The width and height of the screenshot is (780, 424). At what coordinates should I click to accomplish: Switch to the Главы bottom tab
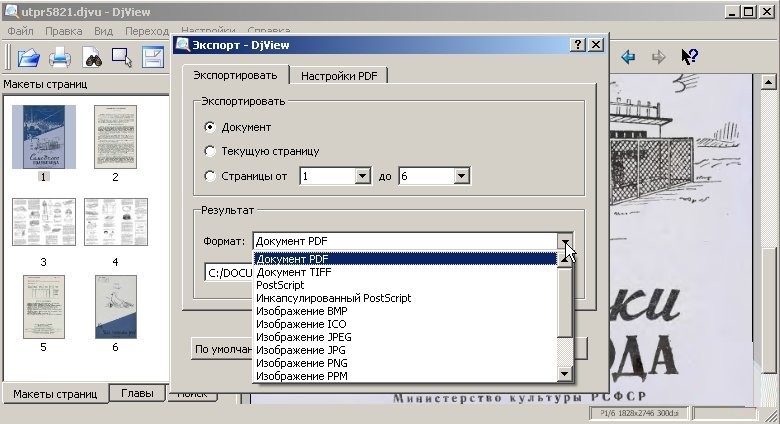pyautogui.click(x=137, y=393)
